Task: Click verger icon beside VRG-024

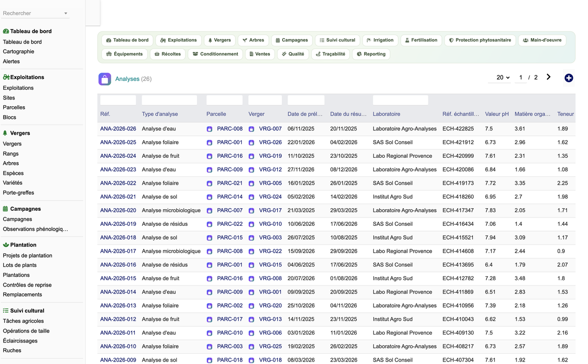Action: [251, 197]
